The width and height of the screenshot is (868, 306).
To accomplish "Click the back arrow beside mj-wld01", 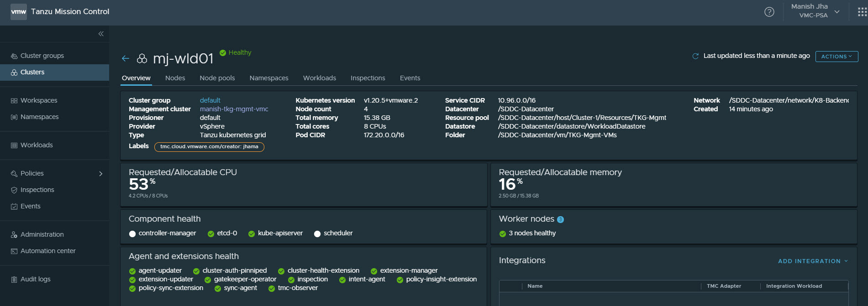I will tap(126, 58).
